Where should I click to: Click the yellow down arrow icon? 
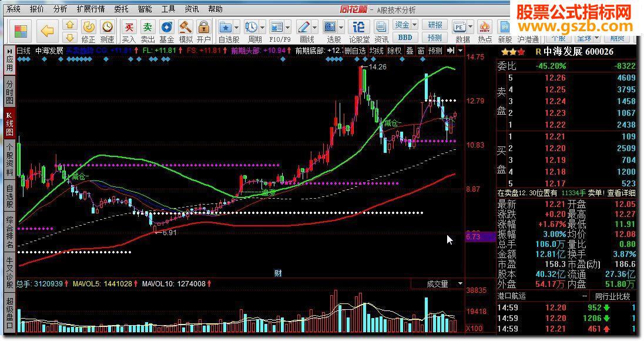(x=70, y=38)
